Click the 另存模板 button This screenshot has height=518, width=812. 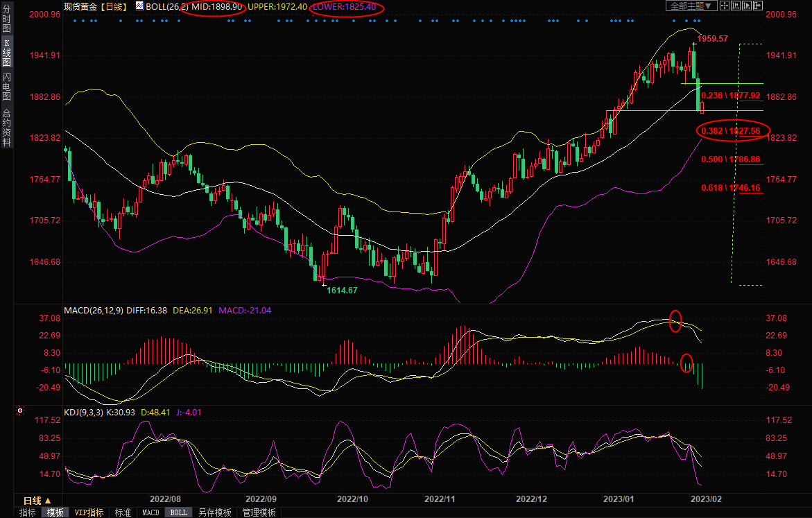214,513
